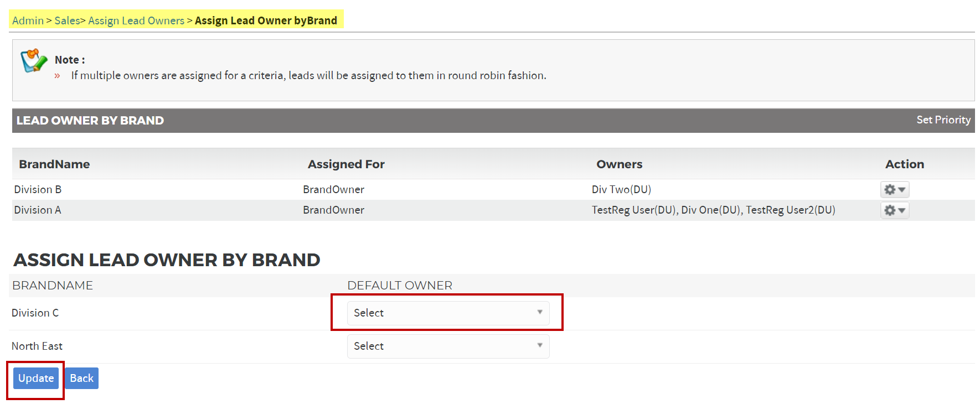Go to Admin breadcrumb link
This screenshot has height=404, width=980.
click(x=28, y=20)
